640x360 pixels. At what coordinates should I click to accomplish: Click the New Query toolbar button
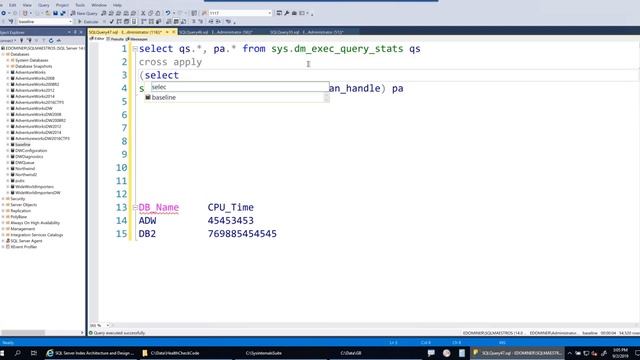(84, 13)
